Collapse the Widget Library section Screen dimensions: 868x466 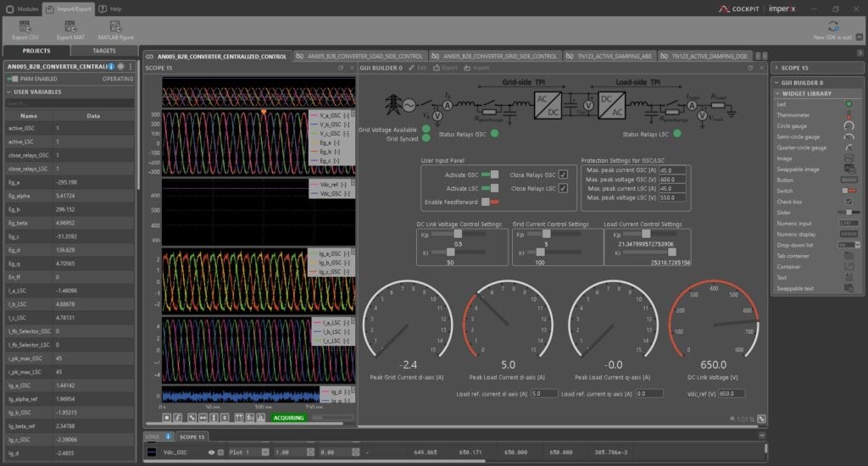click(x=776, y=93)
